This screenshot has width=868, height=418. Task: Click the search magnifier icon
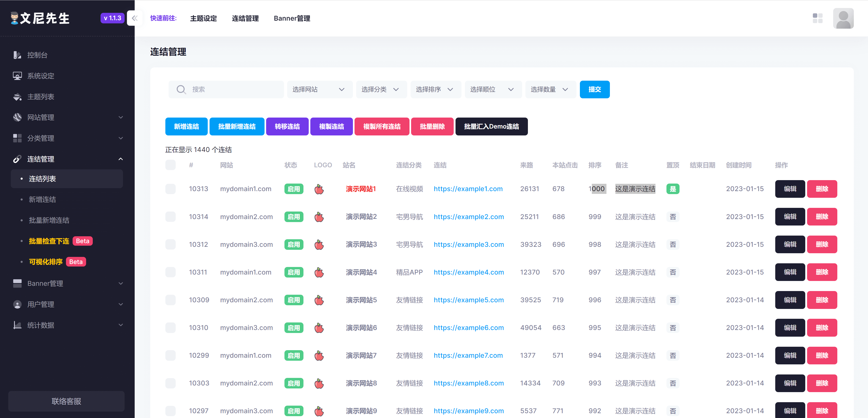[x=181, y=89]
